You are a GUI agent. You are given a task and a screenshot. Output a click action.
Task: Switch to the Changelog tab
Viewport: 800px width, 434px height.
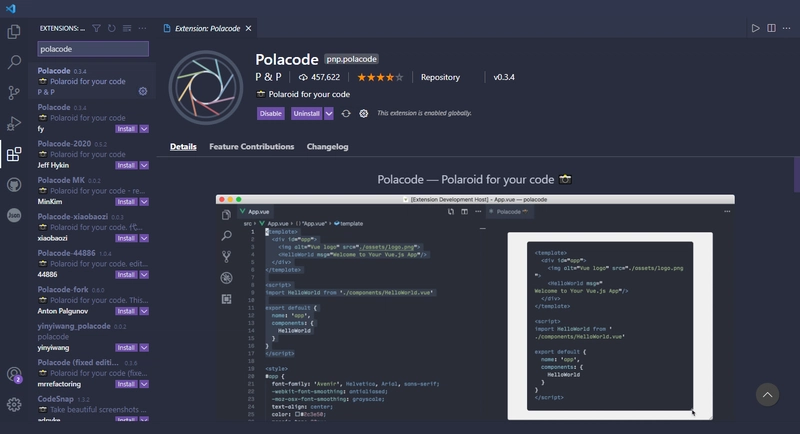click(x=328, y=147)
